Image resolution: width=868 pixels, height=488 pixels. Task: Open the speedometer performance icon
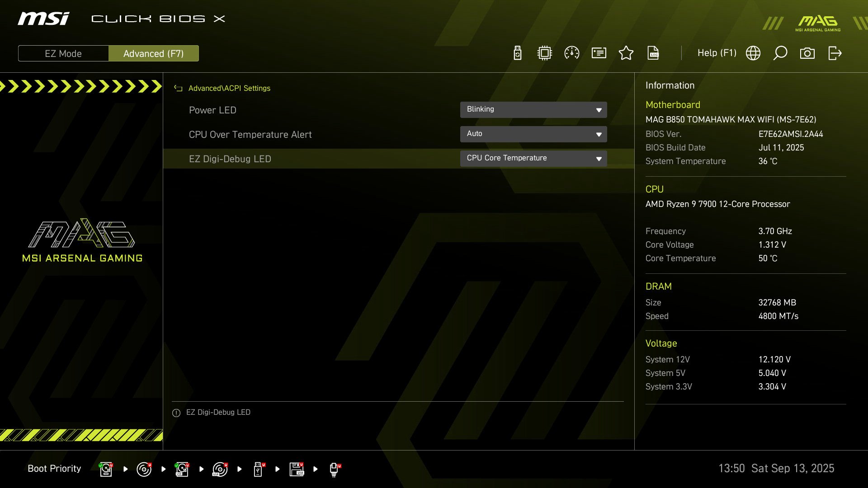coord(572,53)
